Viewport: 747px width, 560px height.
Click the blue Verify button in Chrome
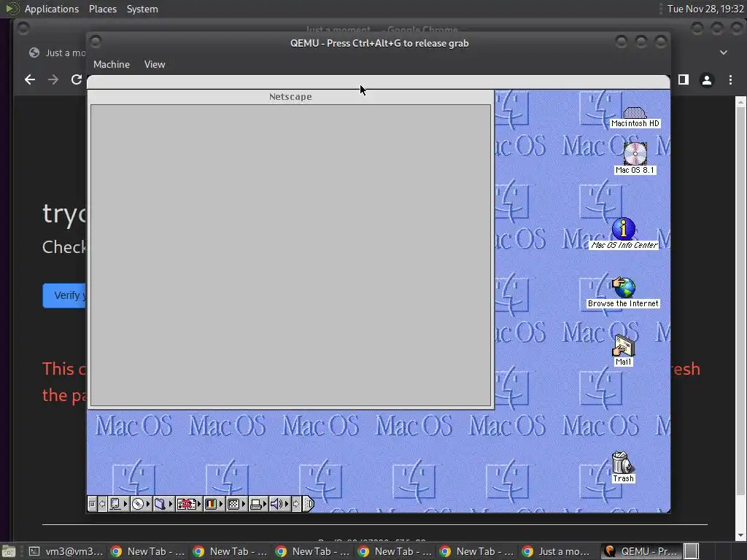point(65,295)
